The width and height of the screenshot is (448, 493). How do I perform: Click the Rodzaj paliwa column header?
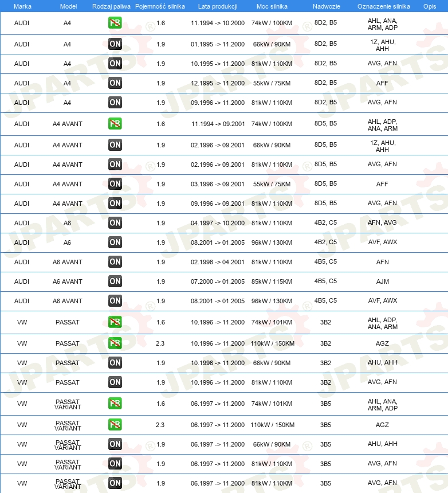click(x=111, y=6)
